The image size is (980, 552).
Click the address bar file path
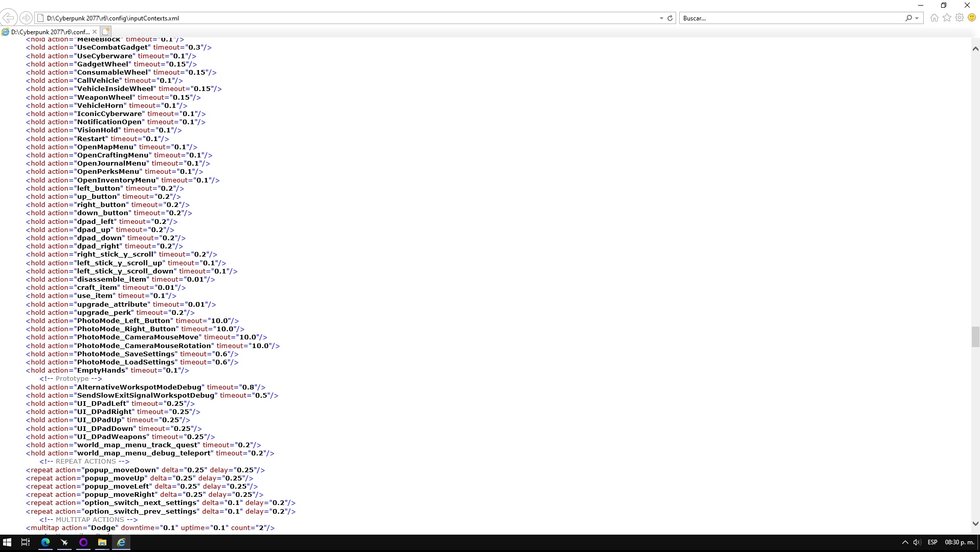[x=113, y=18]
